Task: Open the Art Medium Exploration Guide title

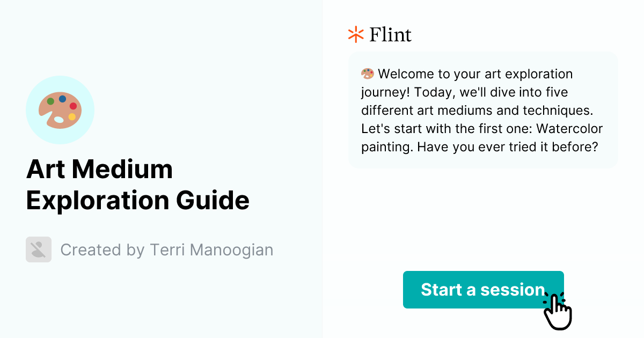Action: tap(138, 185)
